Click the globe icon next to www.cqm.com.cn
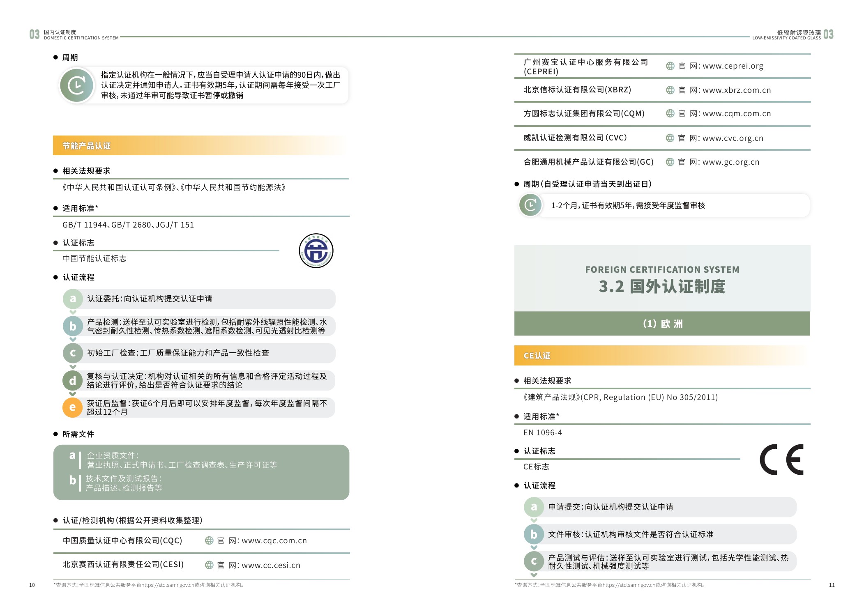Viewport: 864px width, 616px height. (x=670, y=113)
